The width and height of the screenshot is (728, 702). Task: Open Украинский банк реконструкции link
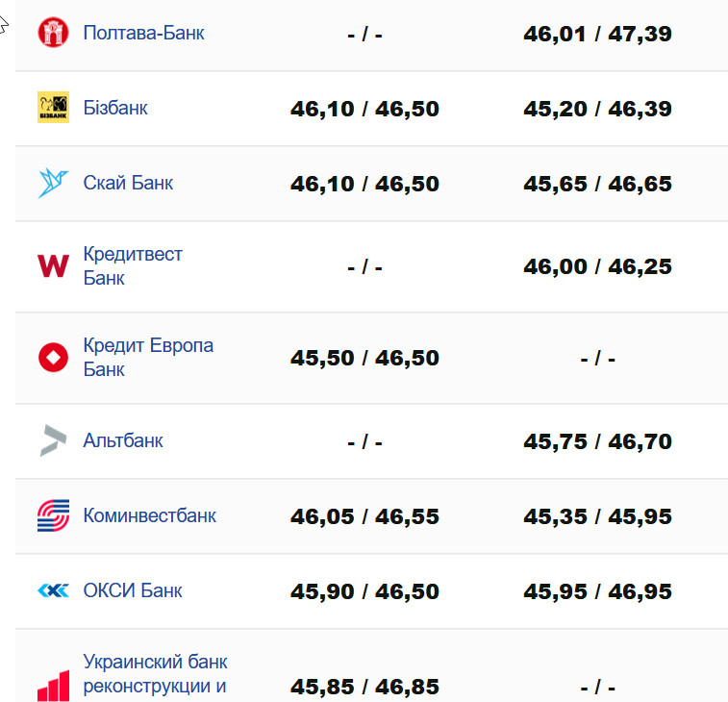[155, 674]
